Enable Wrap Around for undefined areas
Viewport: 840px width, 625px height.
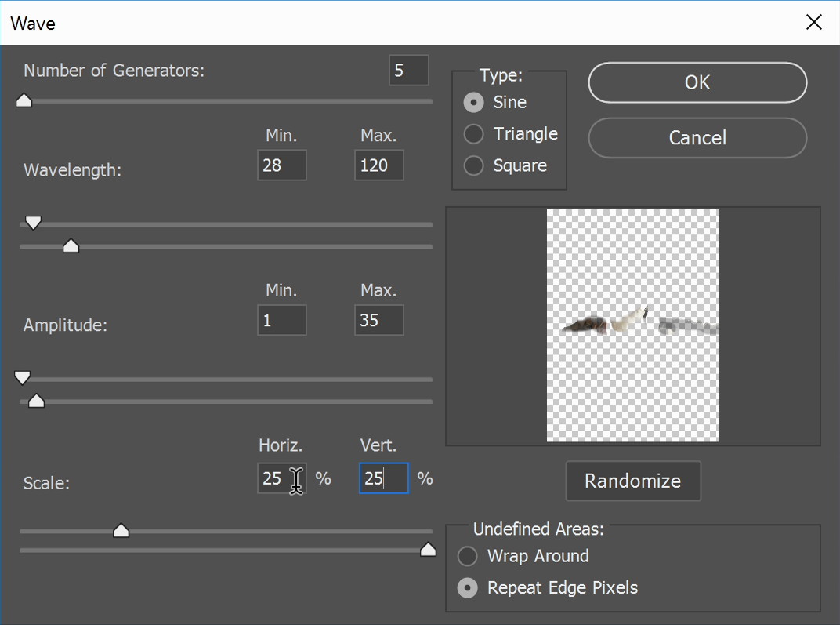click(468, 556)
